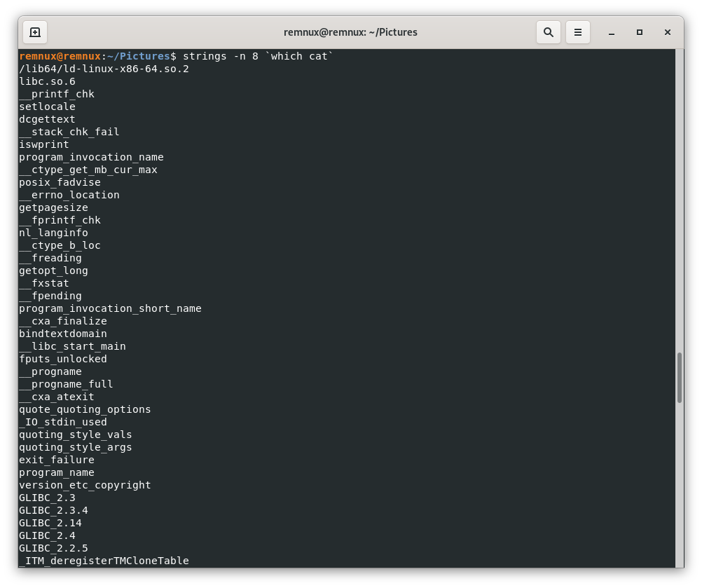Screen dimensions: 702x588
Task: Click the line nl_langinfo
Action: (53, 233)
